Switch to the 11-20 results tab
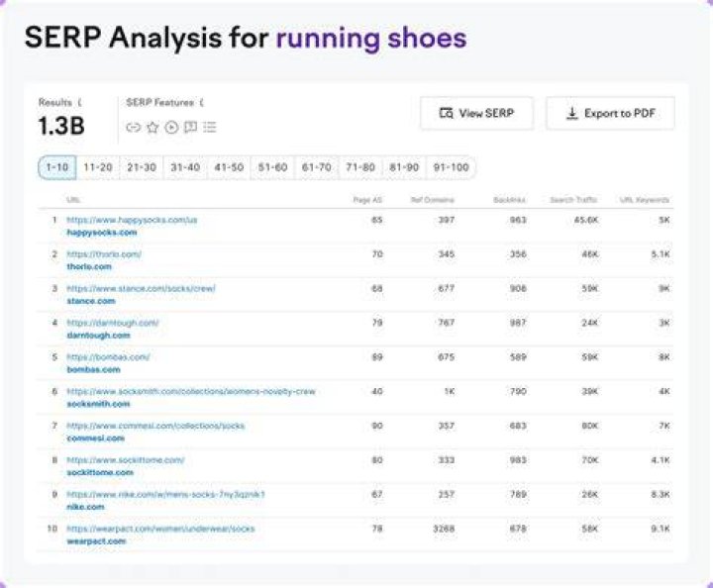Viewport: 713px width, 588px height. pos(98,167)
